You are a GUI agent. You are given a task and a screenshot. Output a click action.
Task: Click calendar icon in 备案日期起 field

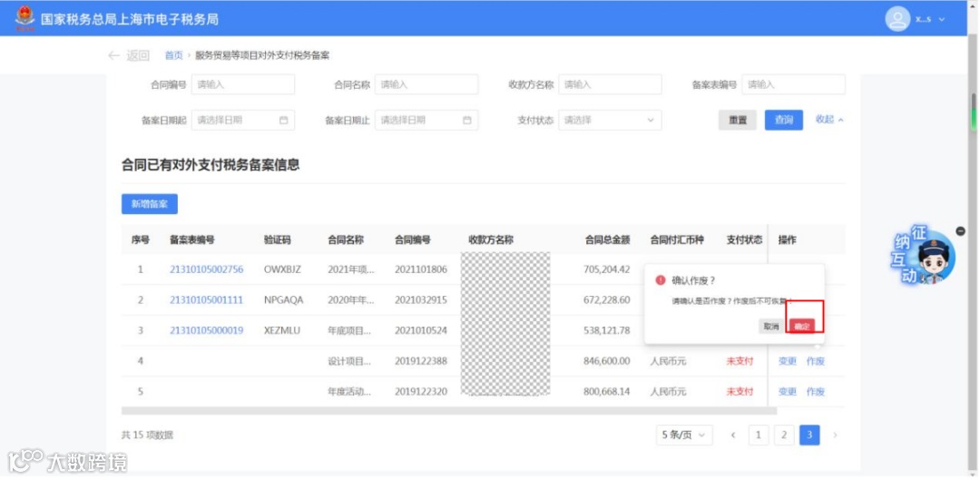coord(284,120)
